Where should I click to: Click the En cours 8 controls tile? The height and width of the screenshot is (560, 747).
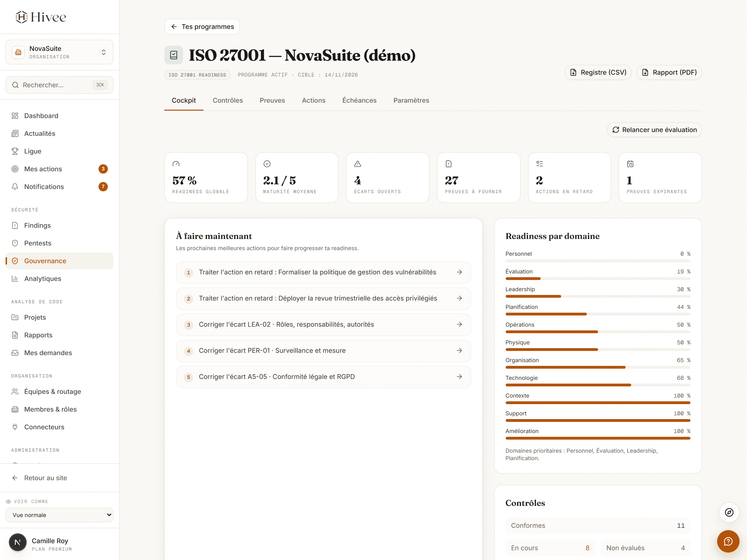[x=550, y=548]
